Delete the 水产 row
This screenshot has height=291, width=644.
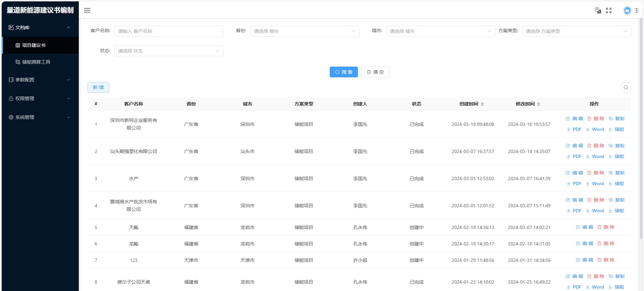coord(596,173)
